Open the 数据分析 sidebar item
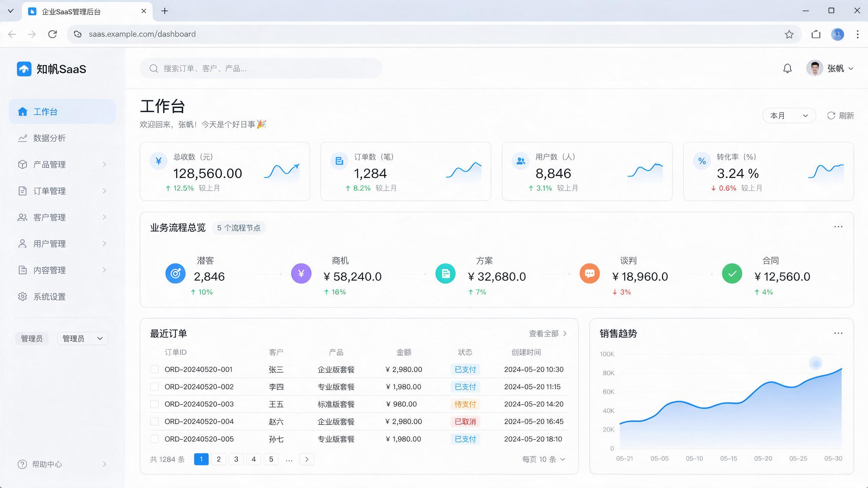 click(x=62, y=138)
